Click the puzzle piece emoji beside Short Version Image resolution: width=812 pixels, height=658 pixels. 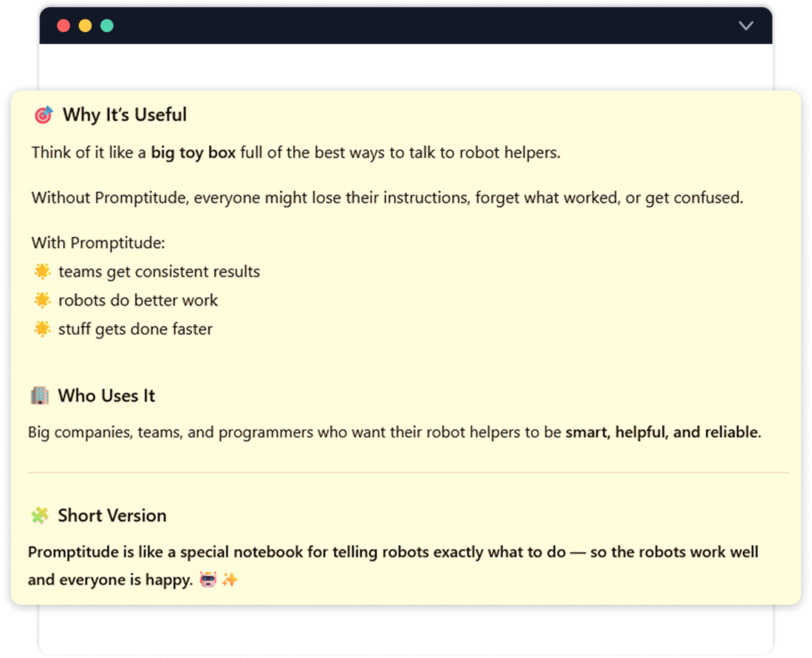click(40, 515)
